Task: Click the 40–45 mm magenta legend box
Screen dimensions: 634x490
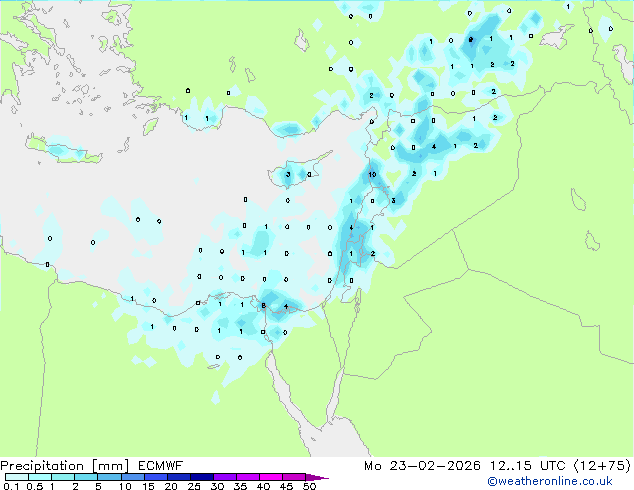Action: [x=271, y=477]
